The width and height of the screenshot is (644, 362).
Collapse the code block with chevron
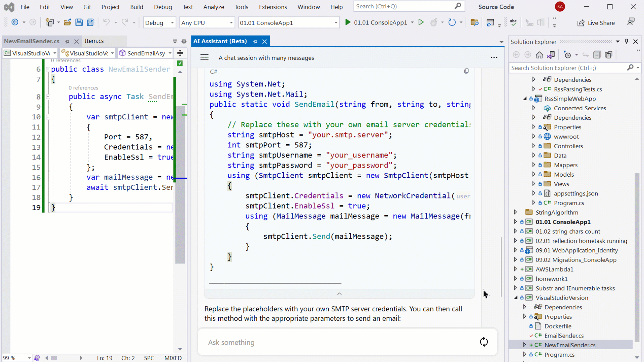pos(339,294)
